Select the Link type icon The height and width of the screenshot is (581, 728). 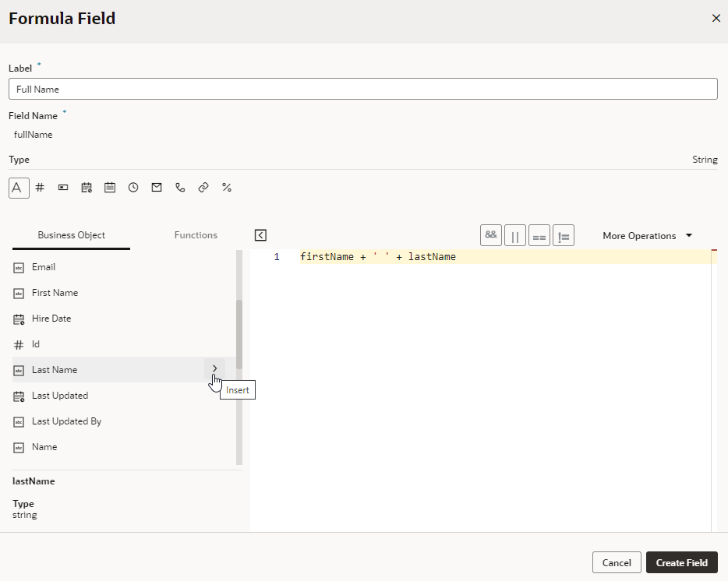pyautogui.click(x=203, y=187)
